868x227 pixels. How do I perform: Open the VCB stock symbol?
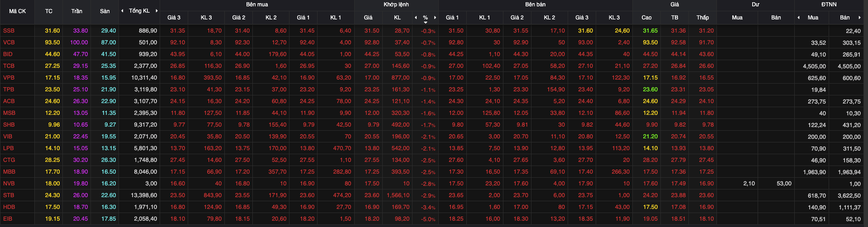(x=9, y=43)
